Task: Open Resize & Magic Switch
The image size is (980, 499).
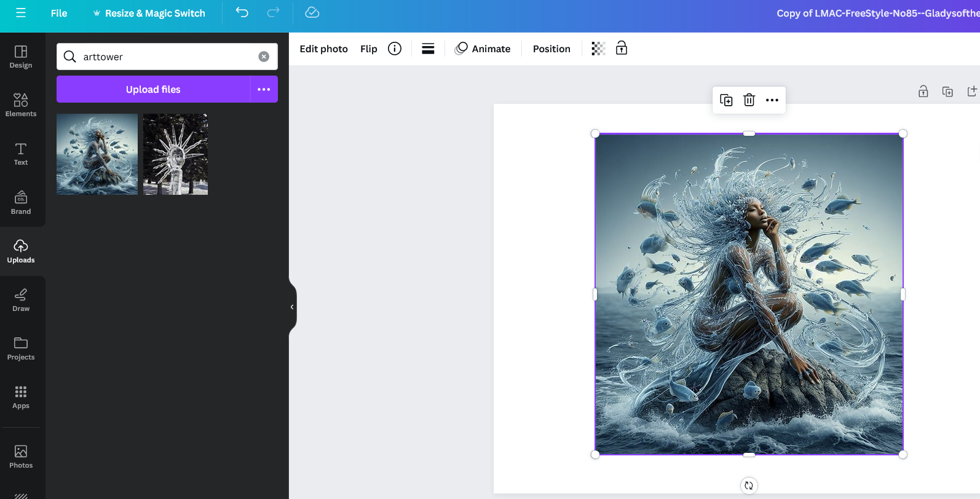Action: click(149, 13)
